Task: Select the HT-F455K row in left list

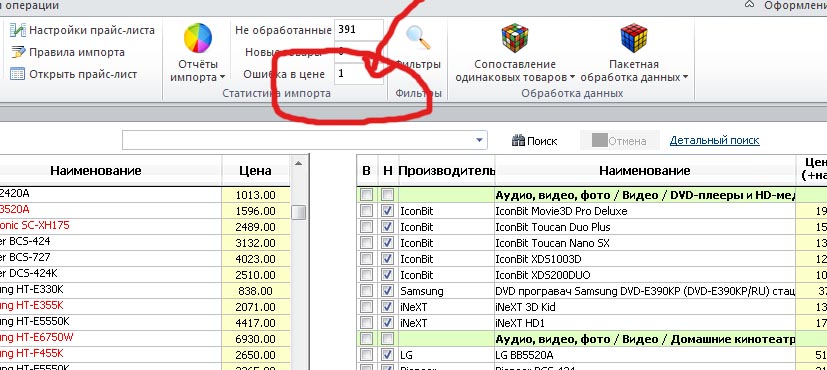Action: point(110,354)
